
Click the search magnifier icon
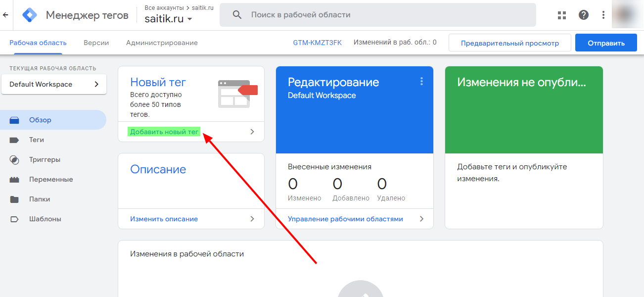pos(237,15)
